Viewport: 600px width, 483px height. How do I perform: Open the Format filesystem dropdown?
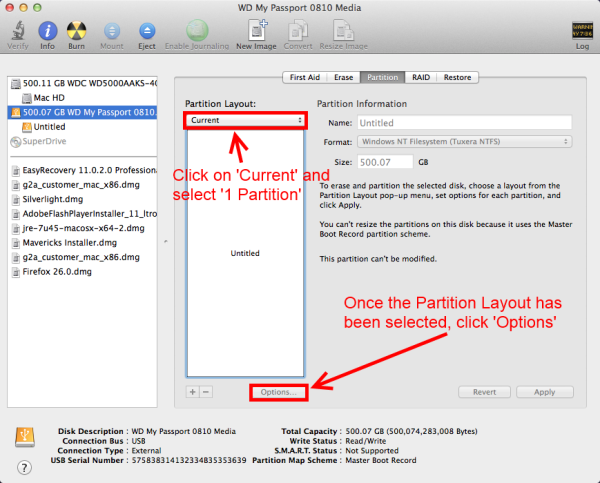[x=465, y=142]
